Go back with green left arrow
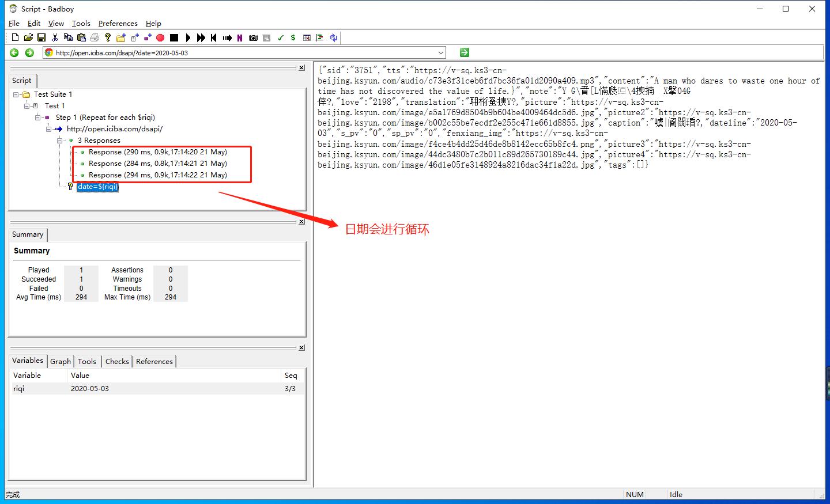This screenshot has height=504, width=830. (14, 52)
